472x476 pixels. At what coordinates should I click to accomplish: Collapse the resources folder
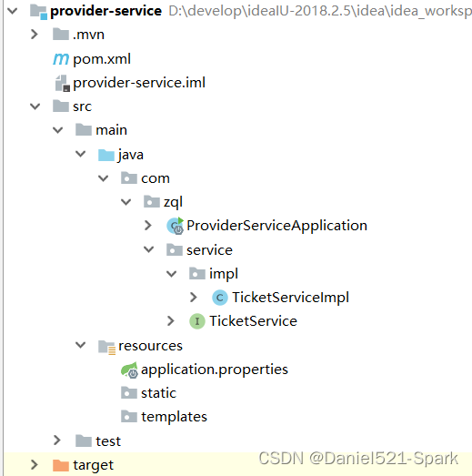[80, 345]
